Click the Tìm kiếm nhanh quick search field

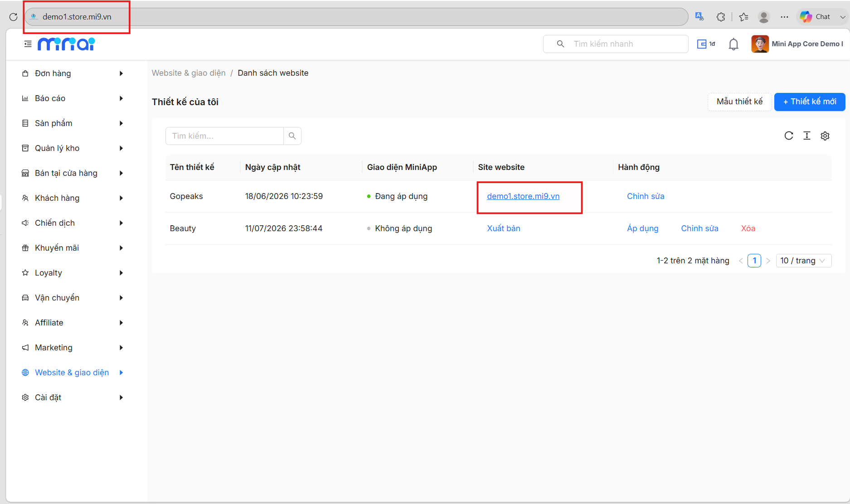(616, 44)
